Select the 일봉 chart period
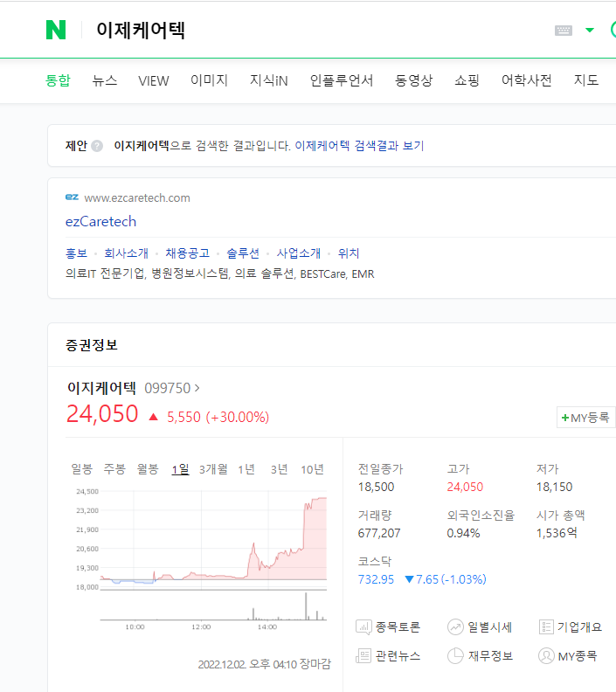The height and width of the screenshot is (692, 616). tap(82, 469)
